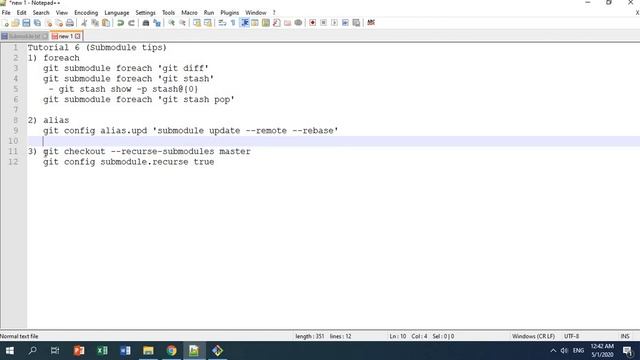Click 'Ln : 10' in status bar

[x=398, y=336]
